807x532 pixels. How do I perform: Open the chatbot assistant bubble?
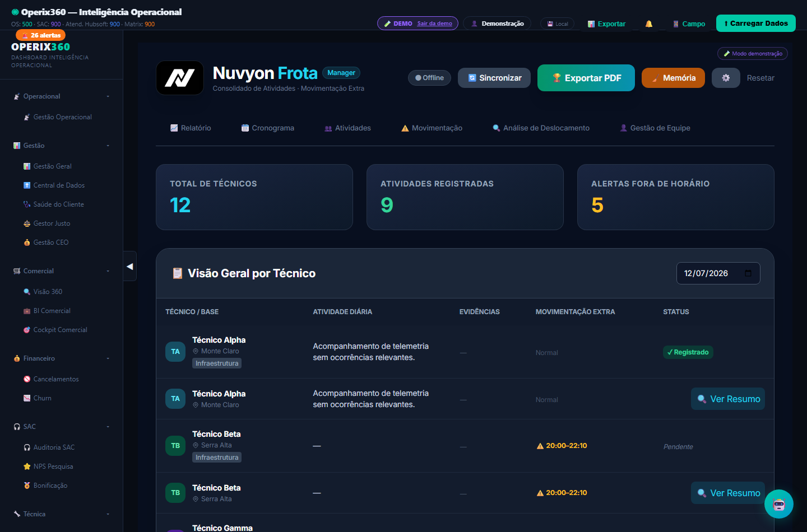(779, 504)
